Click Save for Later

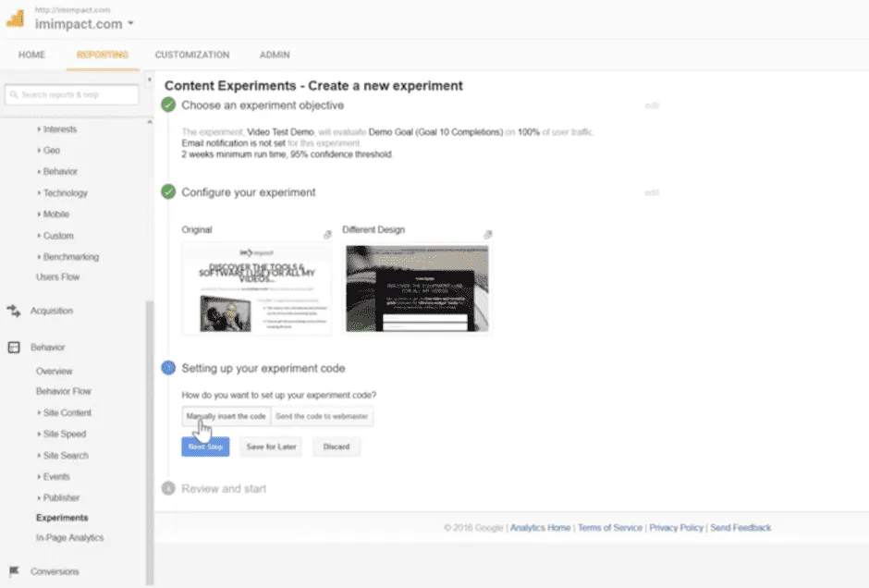[271, 447]
